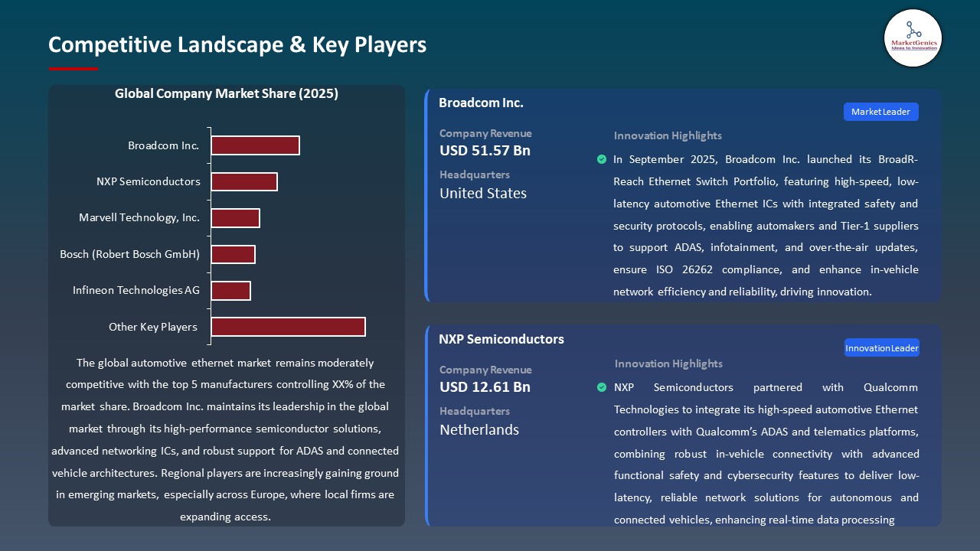Select the Infineon Technologies AG bar
The image size is (980, 551).
[230, 291]
